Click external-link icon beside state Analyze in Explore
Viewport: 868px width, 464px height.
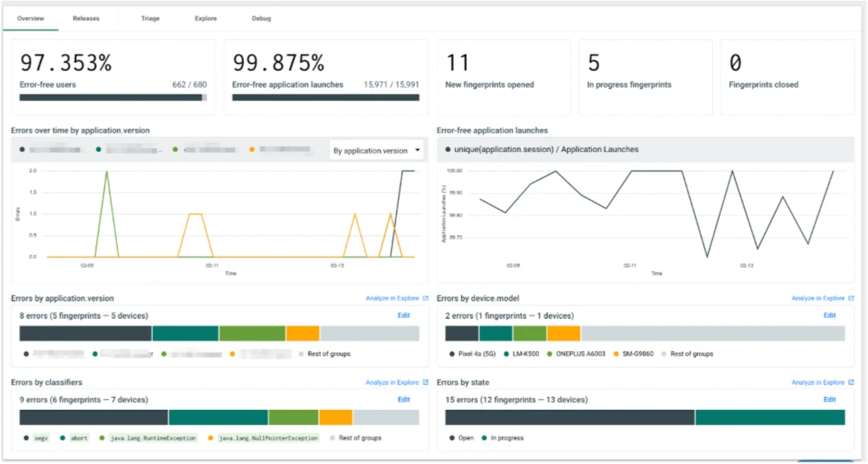point(851,382)
